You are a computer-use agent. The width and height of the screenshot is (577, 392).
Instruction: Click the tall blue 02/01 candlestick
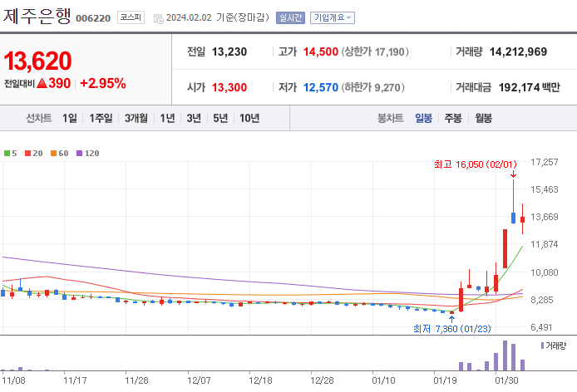tap(513, 218)
